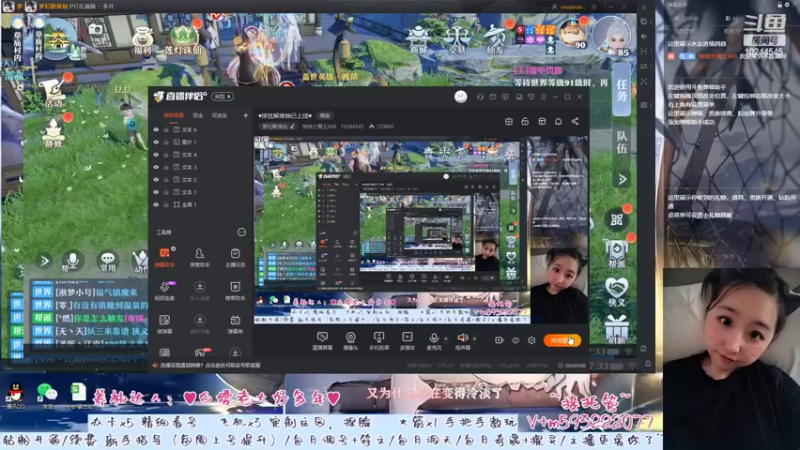This screenshot has width=800, height=450.
Task: Open the 视频连麦 video co-stream tool
Action: (x=164, y=290)
